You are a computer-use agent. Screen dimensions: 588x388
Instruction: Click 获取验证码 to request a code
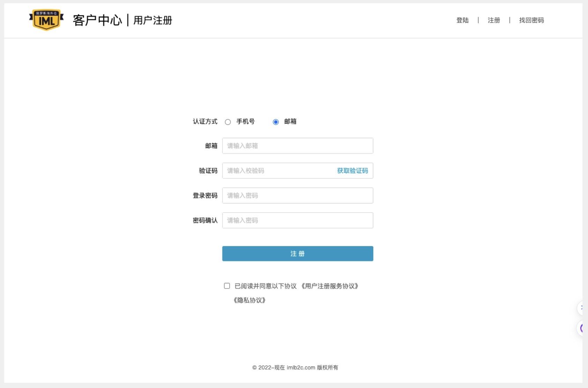coord(353,171)
